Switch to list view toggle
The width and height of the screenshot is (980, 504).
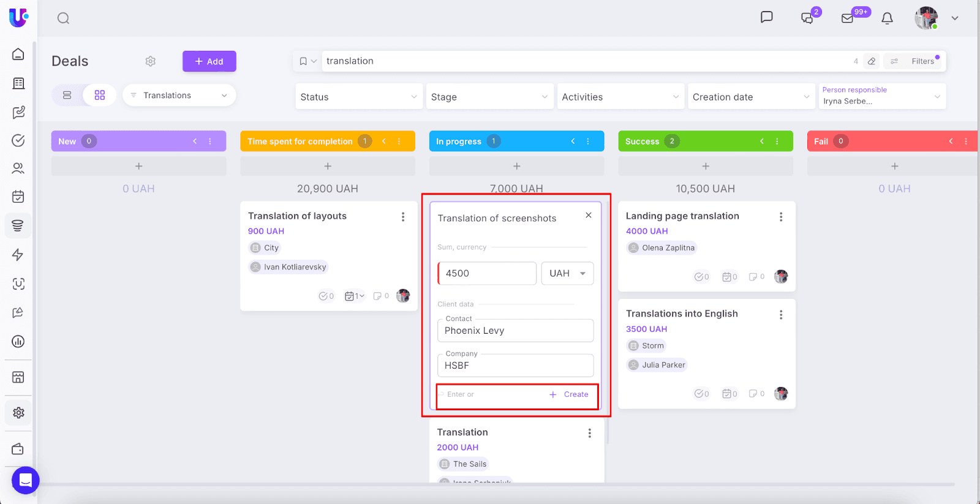click(x=67, y=96)
